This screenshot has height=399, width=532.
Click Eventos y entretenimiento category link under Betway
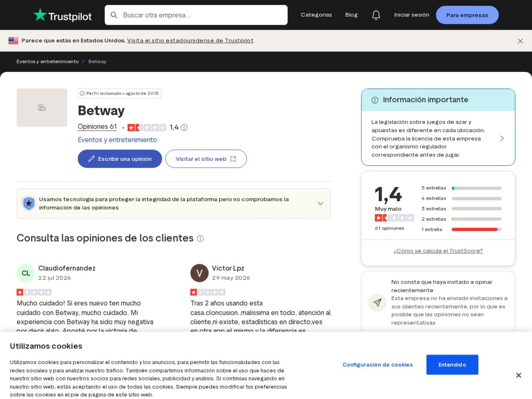coord(117,140)
